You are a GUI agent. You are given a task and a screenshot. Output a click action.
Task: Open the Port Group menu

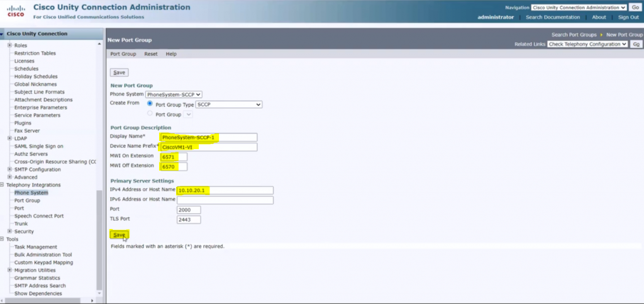coord(123,54)
